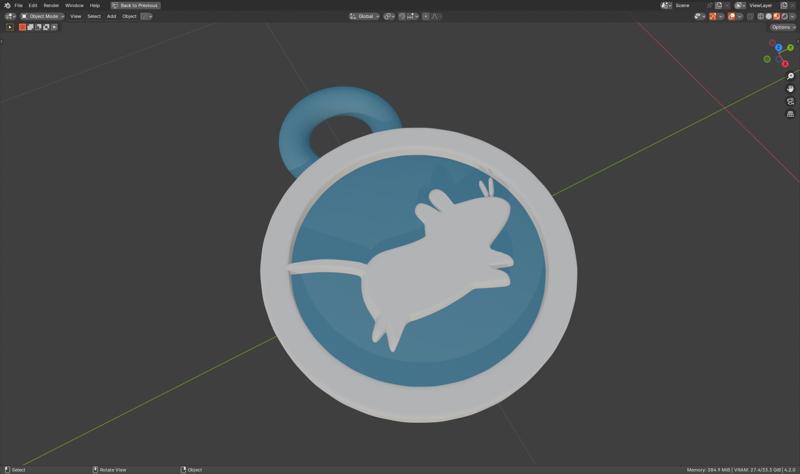Toggle proportional editing
The width and height of the screenshot is (800, 474).
[x=426, y=16]
